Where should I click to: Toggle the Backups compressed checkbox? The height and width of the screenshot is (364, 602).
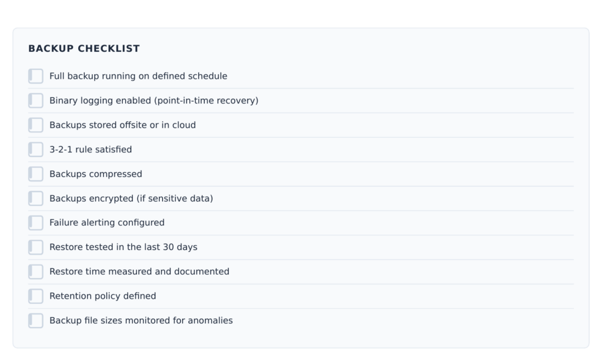click(x=36, y=174)
